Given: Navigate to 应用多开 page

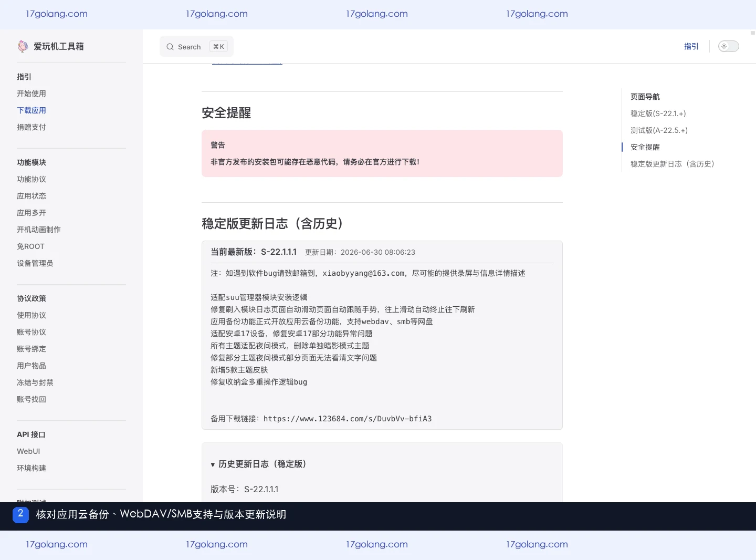Looking at the screenshot, I should 31,213.
